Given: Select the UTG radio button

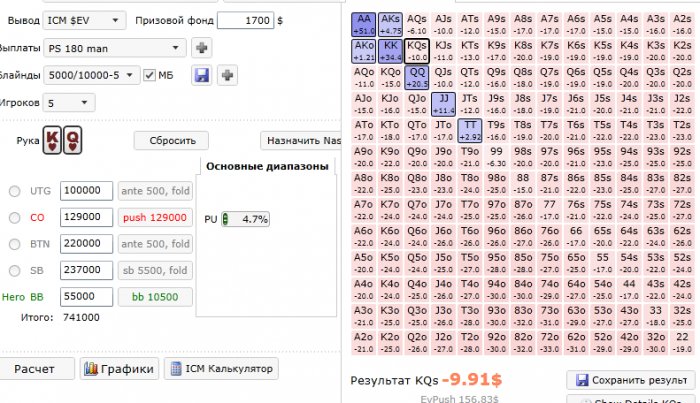Looking at the screenshot, I should click(x=14, y=191).
